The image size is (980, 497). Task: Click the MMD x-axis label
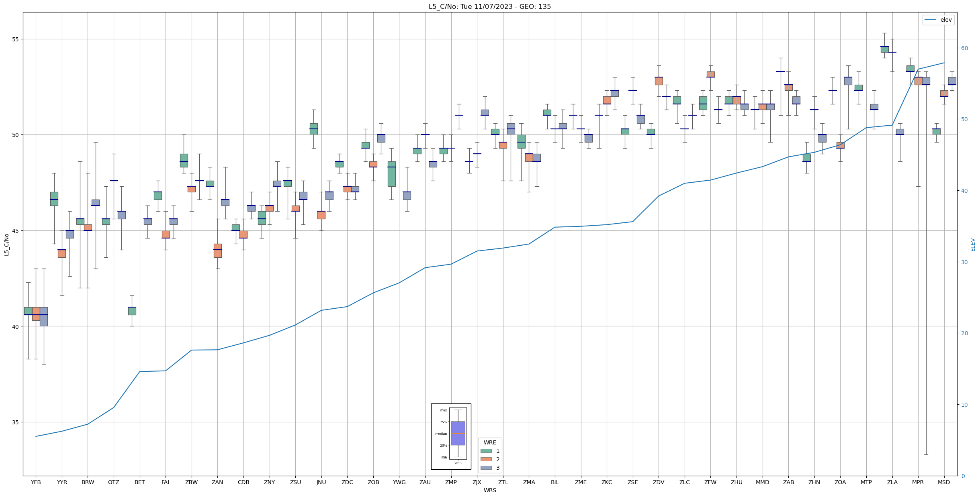click(762, 482)
